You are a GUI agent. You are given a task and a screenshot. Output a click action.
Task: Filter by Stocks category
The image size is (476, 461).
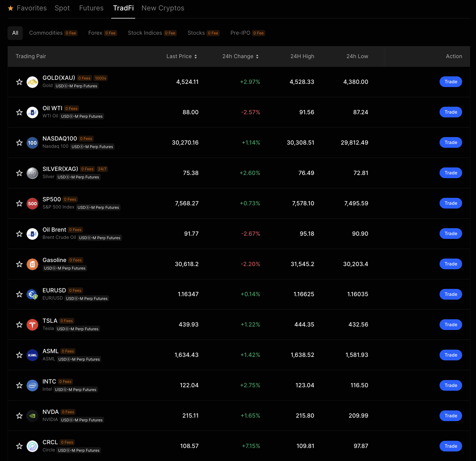204,33
